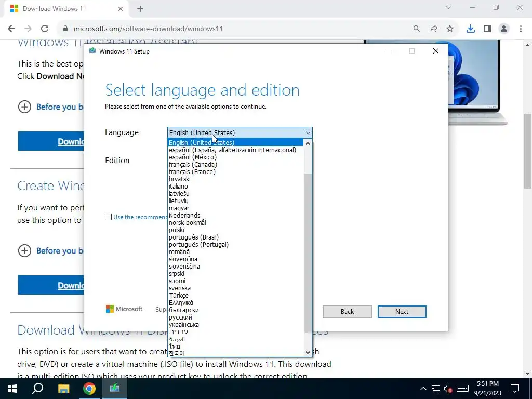The image size is (532, 399).
Task: Click the address bar URL field
Action: (x=234, y=29)
